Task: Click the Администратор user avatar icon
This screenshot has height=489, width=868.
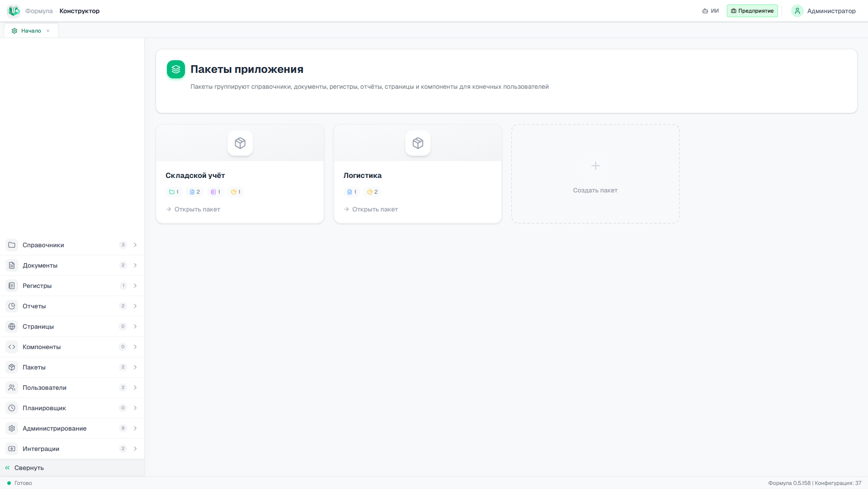Action: [797, 11]
